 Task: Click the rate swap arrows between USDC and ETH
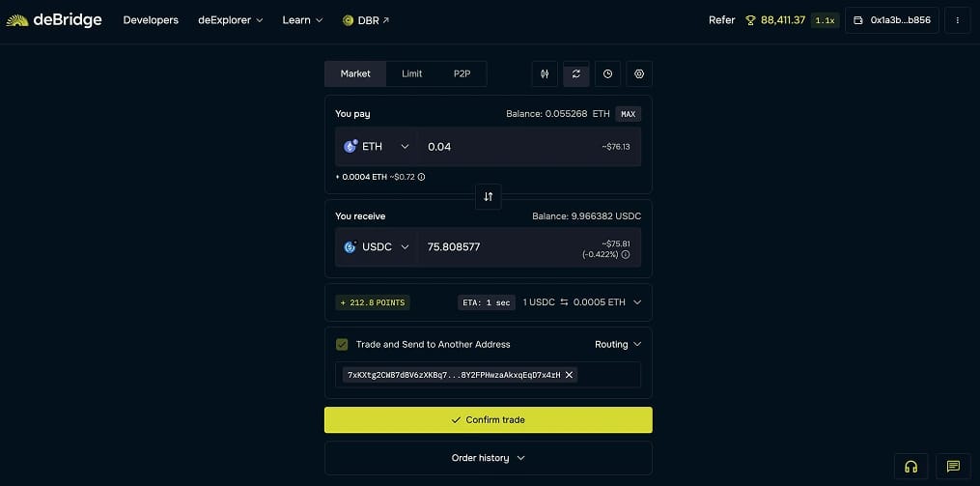[565, 302]
